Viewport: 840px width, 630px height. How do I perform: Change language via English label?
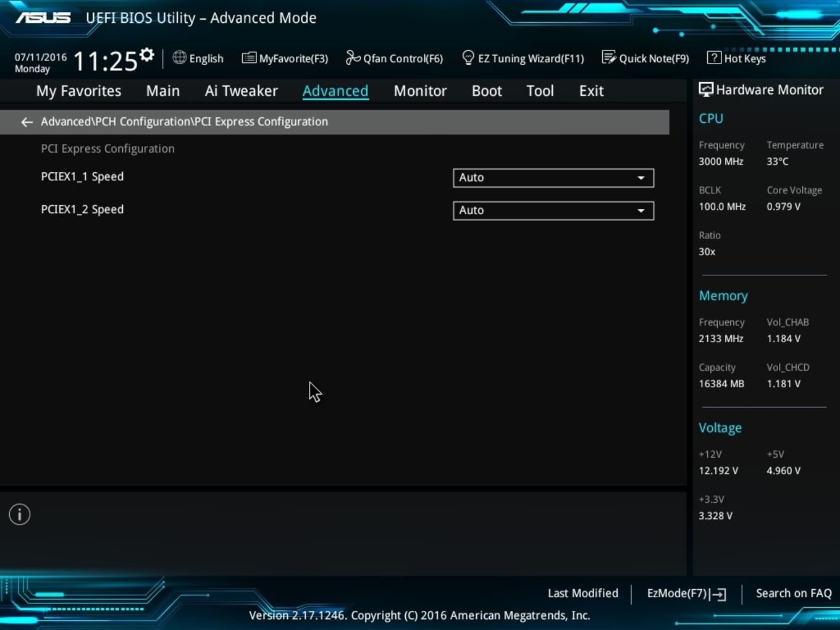(x=206, y=59)
